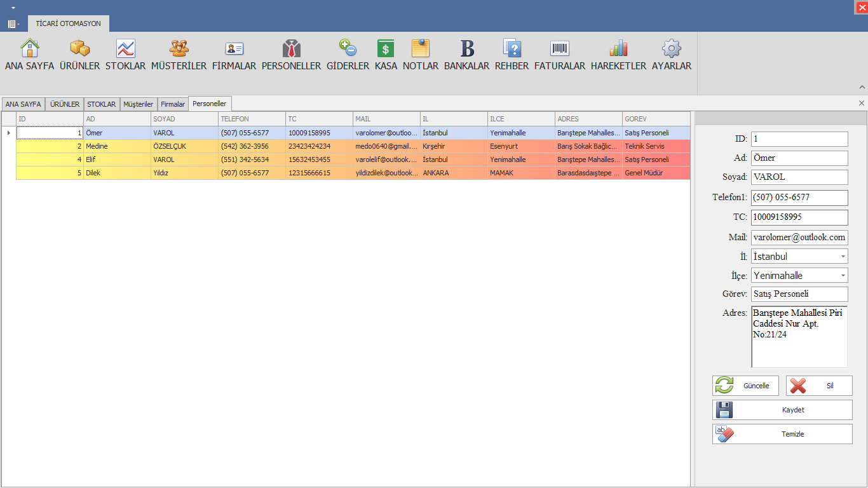Switch to the Müşteriler document tab

click(139, 104)
